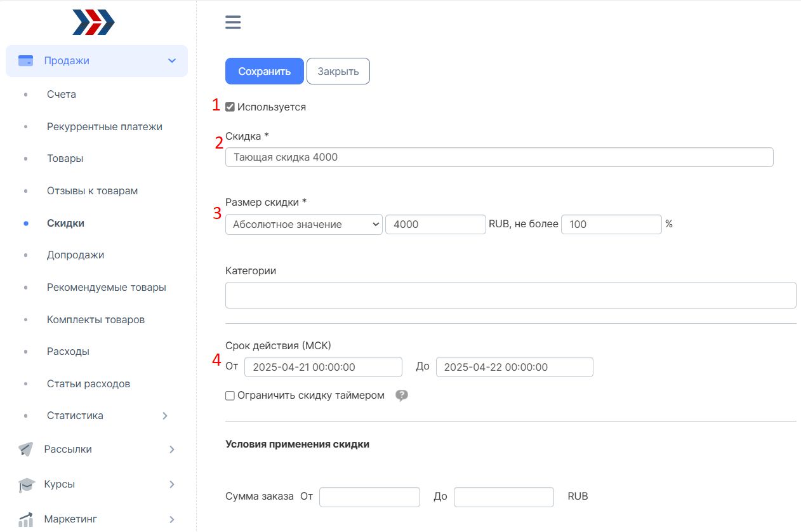Go to Расходы menu item

click(x=68, y=351)
